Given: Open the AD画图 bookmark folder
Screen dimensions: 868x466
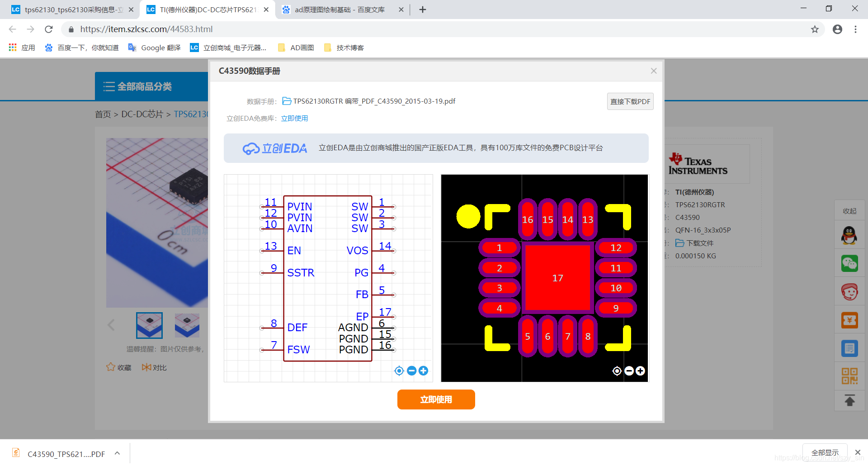Looking at the screenshot, I should 296,48.
